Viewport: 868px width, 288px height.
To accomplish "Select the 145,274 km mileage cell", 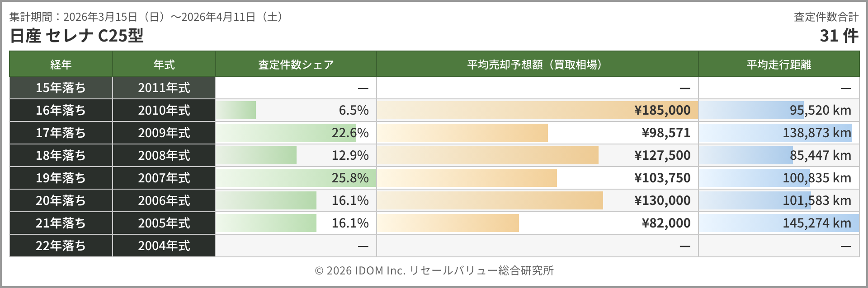I will [x=816, y=223].
